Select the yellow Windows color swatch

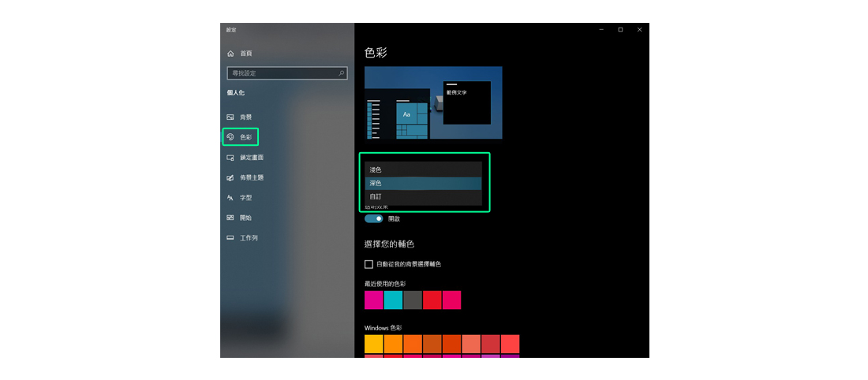point(373,345)
